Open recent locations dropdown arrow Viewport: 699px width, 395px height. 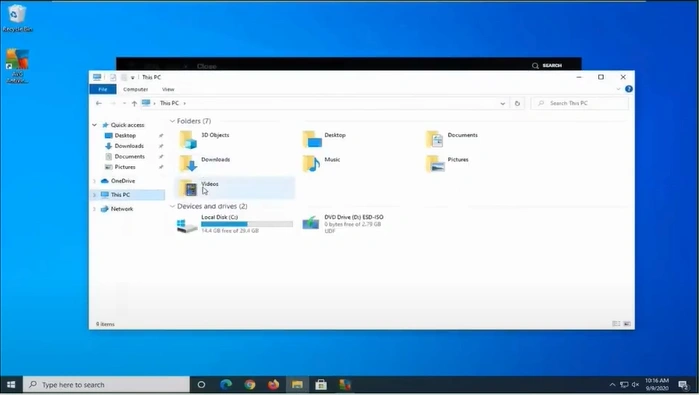click(x=124, y=103)
